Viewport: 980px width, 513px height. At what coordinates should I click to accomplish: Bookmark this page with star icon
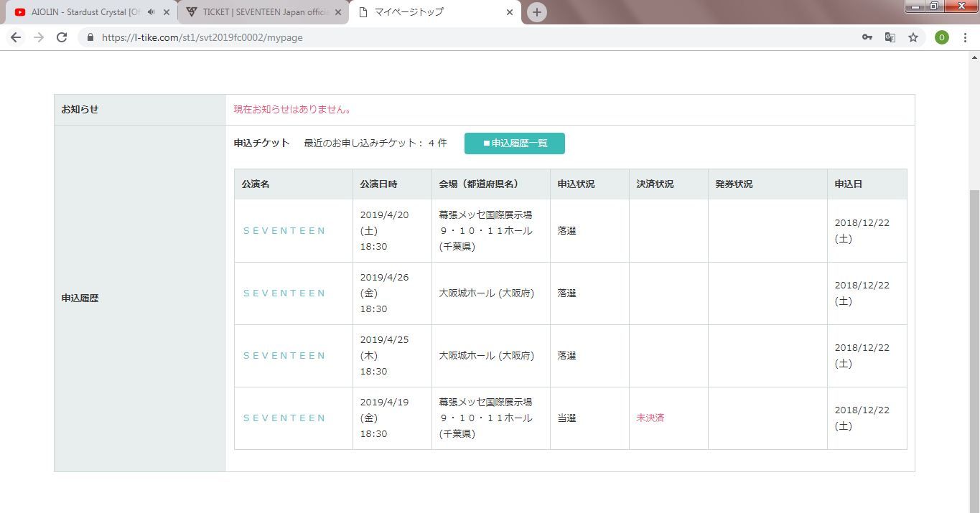point(913,37)
